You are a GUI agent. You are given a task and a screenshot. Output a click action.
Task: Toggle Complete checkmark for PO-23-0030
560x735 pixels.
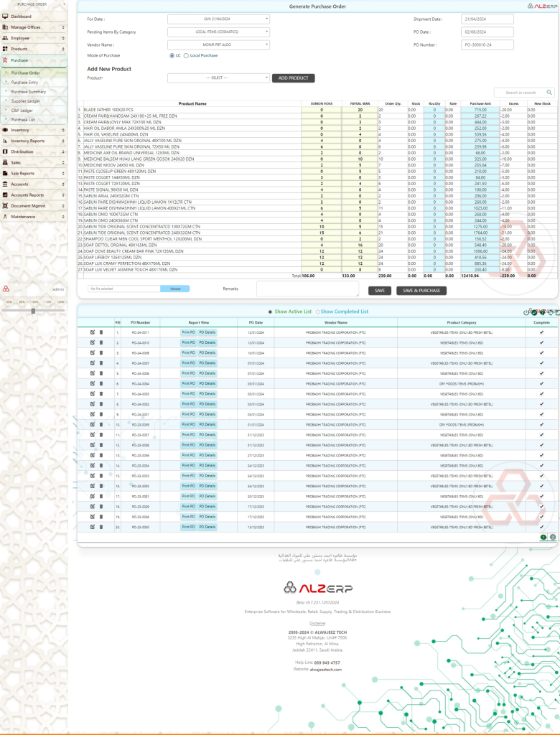(542, 527)
